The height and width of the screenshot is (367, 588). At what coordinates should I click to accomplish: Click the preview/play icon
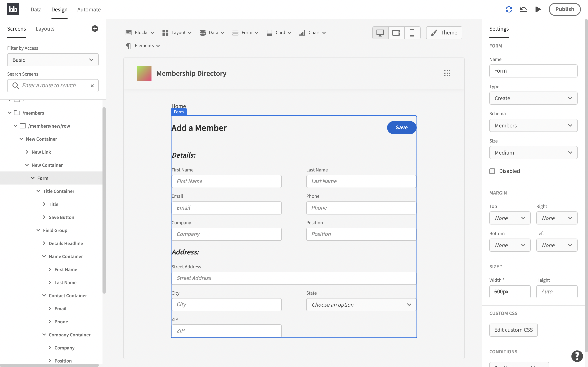538,9
